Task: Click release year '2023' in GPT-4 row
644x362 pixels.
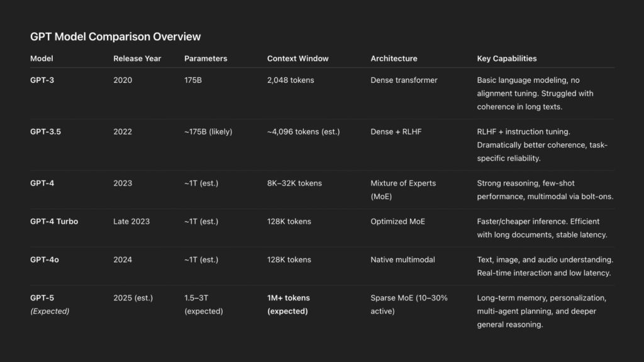Action: 123,183
